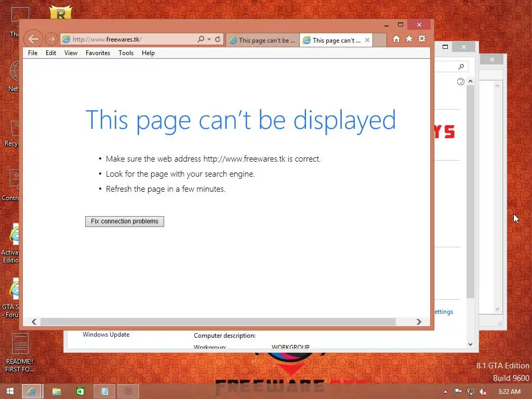Maximize the System window behind the browser

[x=445, y=47]
